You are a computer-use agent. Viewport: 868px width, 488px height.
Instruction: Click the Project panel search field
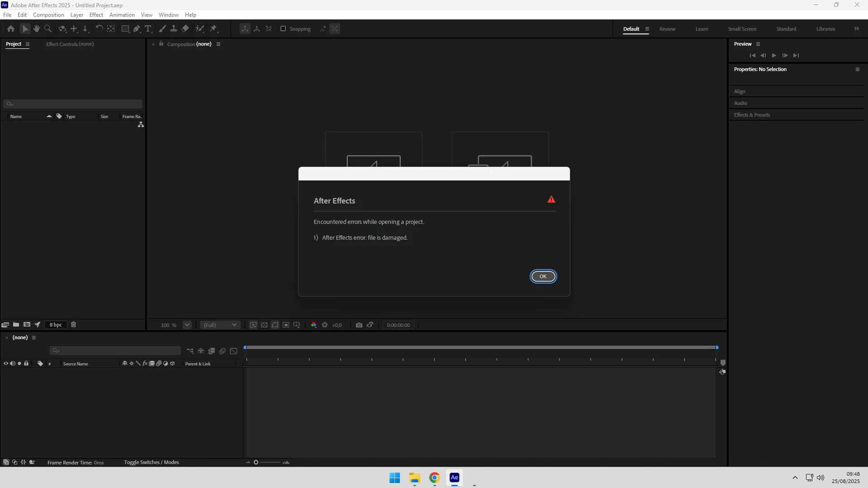73,104
